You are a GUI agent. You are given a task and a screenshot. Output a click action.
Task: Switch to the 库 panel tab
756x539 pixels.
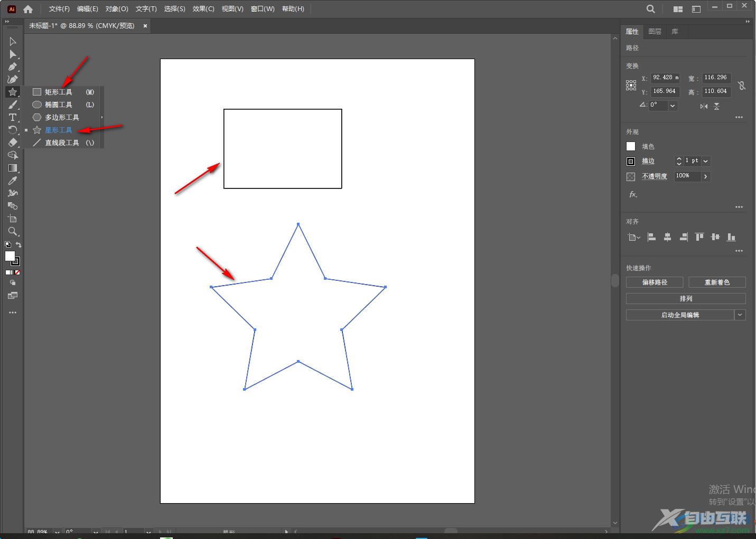pos(675,32)
